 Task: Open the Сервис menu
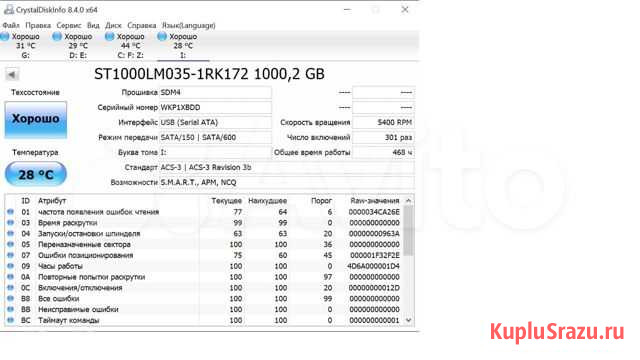pos(69,25)
